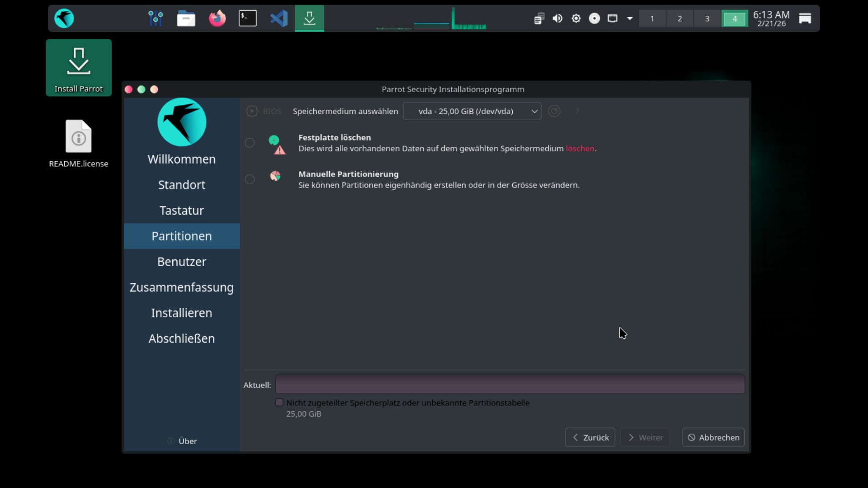The width and height of the screenshot is (868, 488).
Task: Click the volume speaker tray icon
Action: (557, 19)
